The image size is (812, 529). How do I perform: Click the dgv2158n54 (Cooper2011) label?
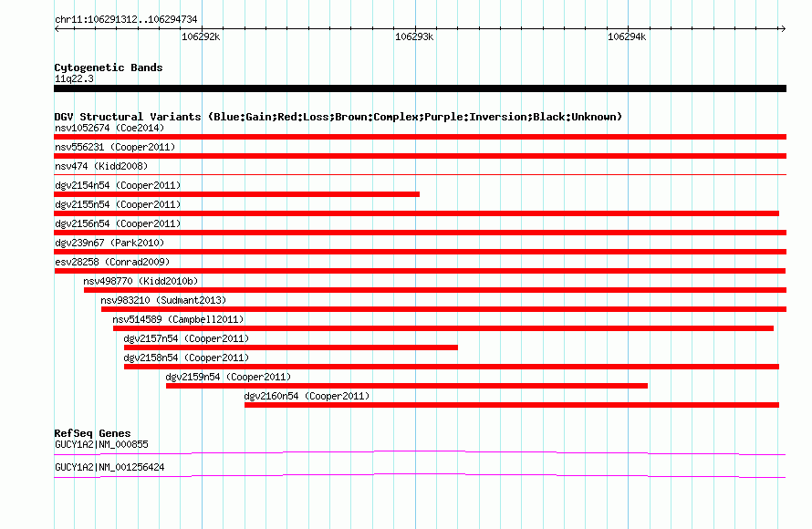(x=186, y=358)
